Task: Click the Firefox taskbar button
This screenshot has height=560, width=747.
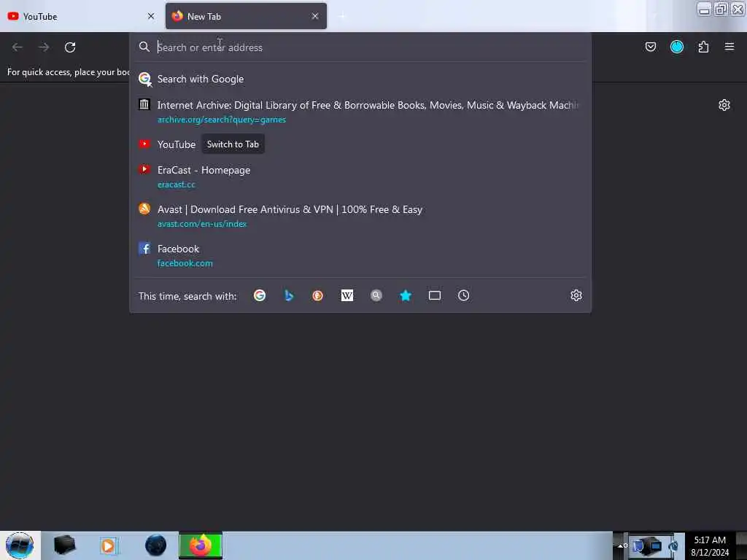Action: pos(201,545)
